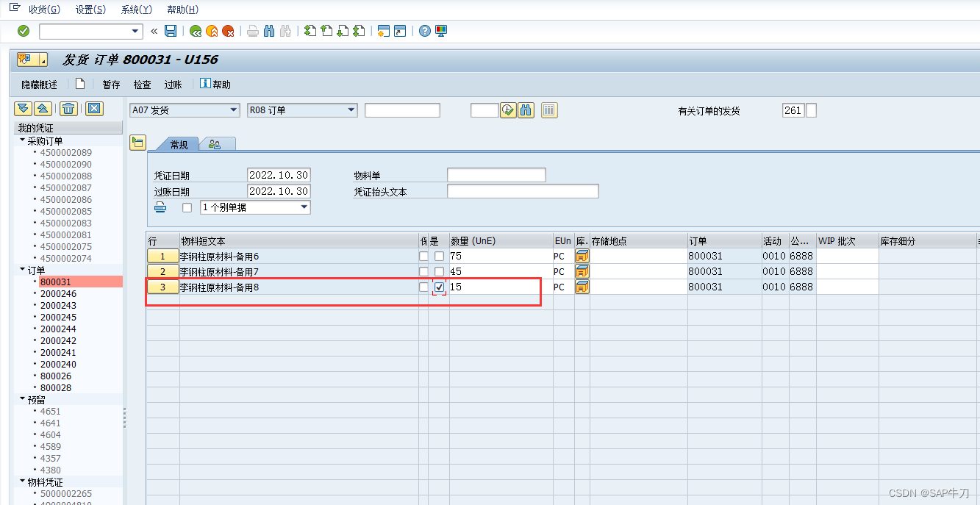
Task: Click the red Cancel icon
Action: tap(229, 31)
